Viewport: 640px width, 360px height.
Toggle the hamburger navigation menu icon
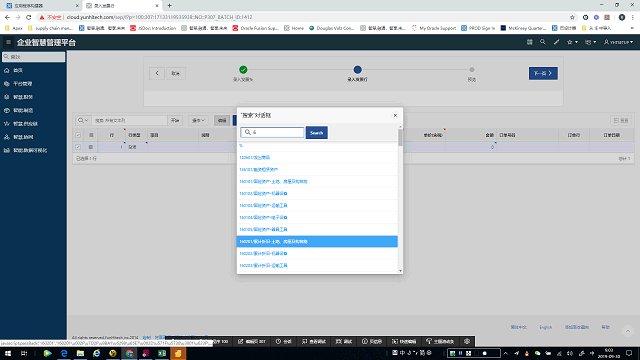pyautogui.click(x=8, y=42)
